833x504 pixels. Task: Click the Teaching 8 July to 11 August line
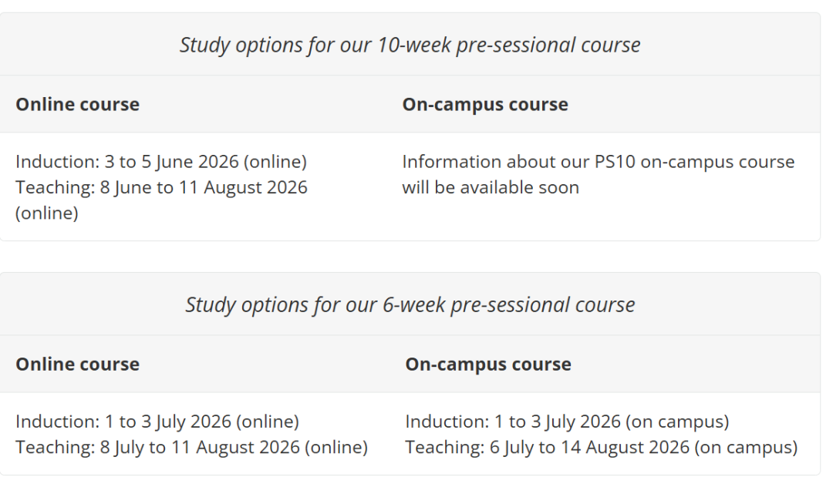(191, 447)
